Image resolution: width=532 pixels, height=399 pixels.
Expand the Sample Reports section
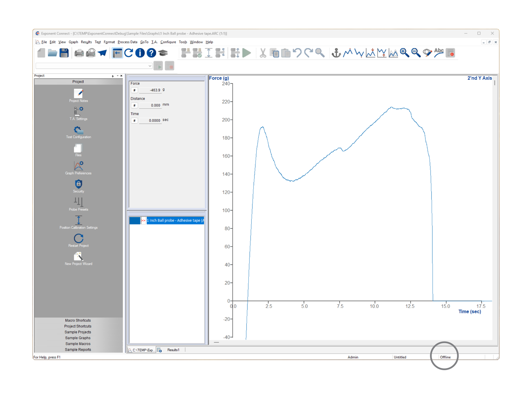[78, 349]
